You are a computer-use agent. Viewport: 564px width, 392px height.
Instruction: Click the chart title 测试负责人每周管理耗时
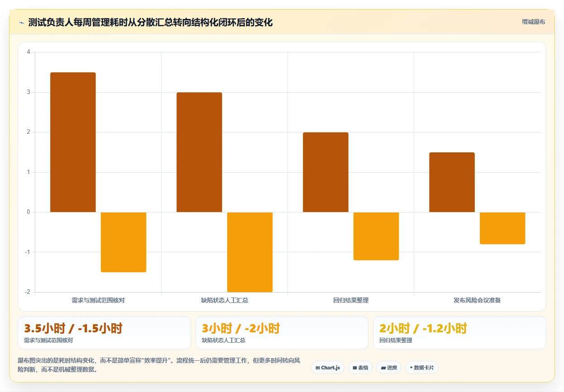(150, 22)
